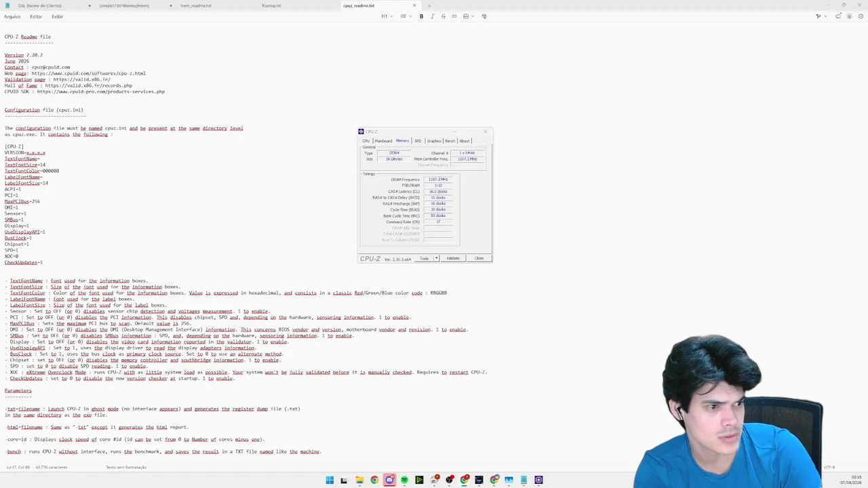Screen dimensions: 868x488
Task: Click the Validate button in CPU-Z
Action: pyautogui.click(x=453, y=258)
